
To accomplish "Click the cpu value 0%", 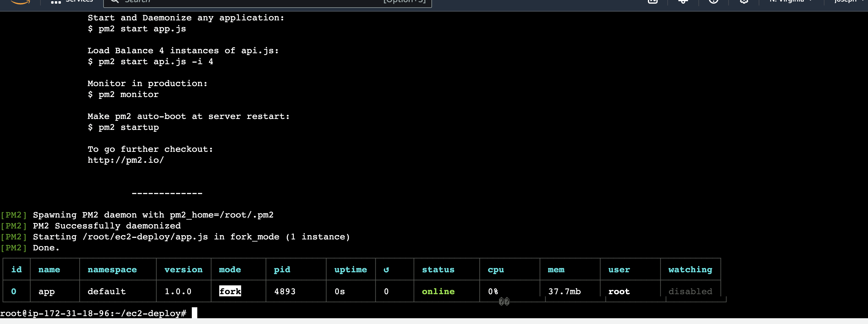I will 493,291.
